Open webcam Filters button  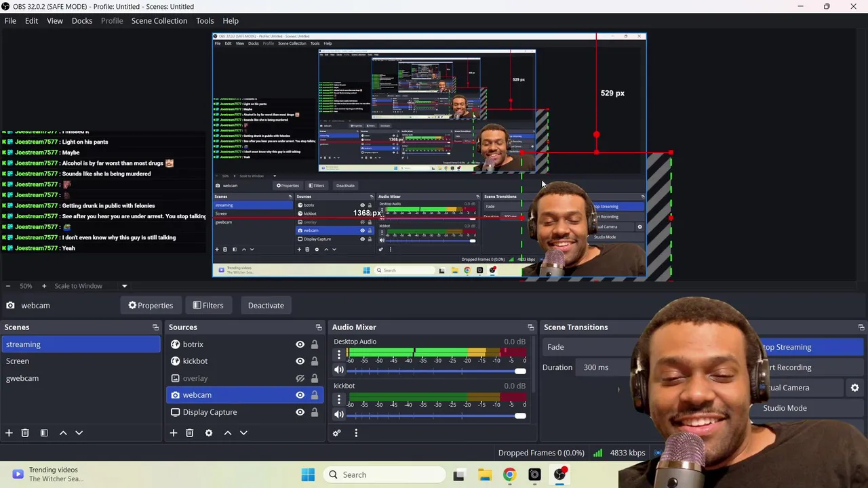208,306
